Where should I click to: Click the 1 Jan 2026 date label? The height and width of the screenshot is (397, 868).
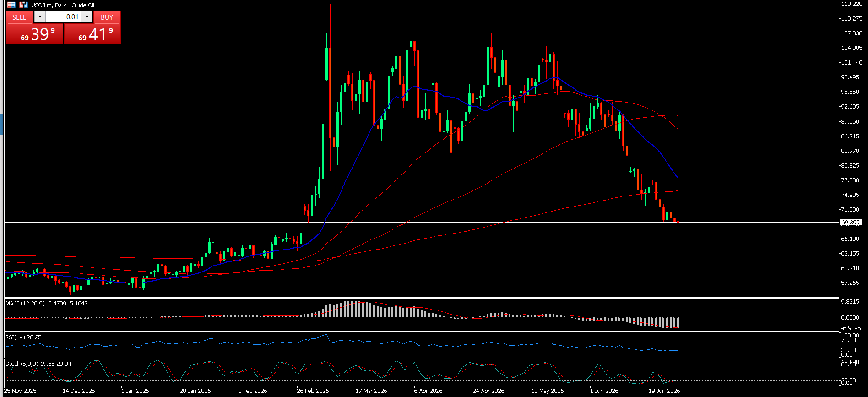135,391
